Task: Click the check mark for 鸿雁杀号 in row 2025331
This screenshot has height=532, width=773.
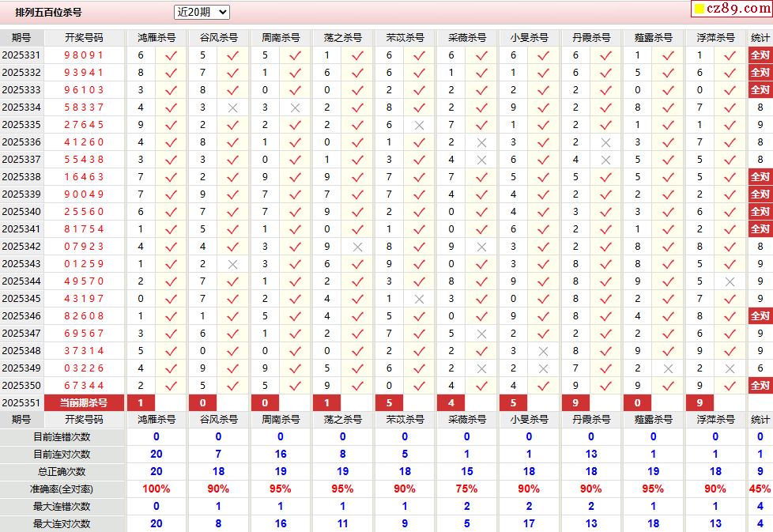Action: tap(171, 55)
